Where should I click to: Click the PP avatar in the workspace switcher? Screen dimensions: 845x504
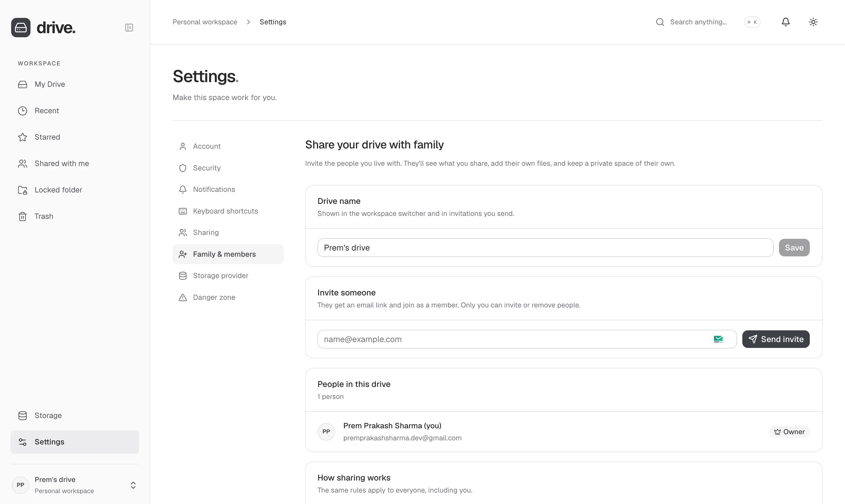(20, 485)
